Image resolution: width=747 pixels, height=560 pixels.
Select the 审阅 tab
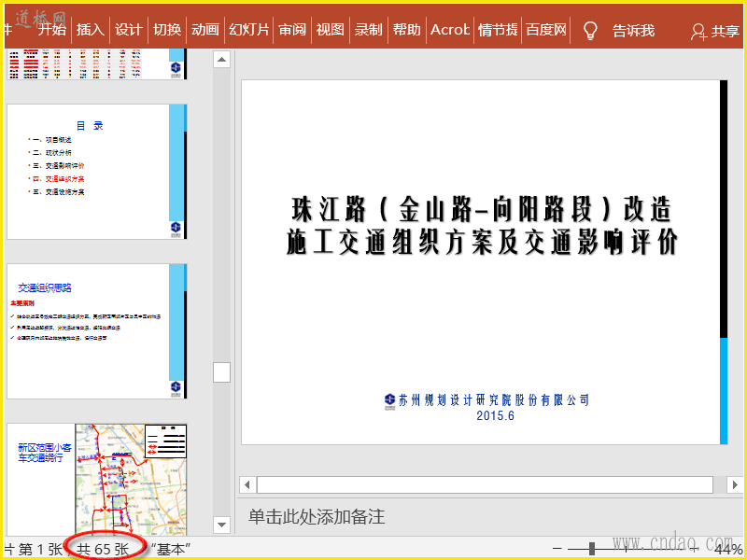[x=292, y=30]
